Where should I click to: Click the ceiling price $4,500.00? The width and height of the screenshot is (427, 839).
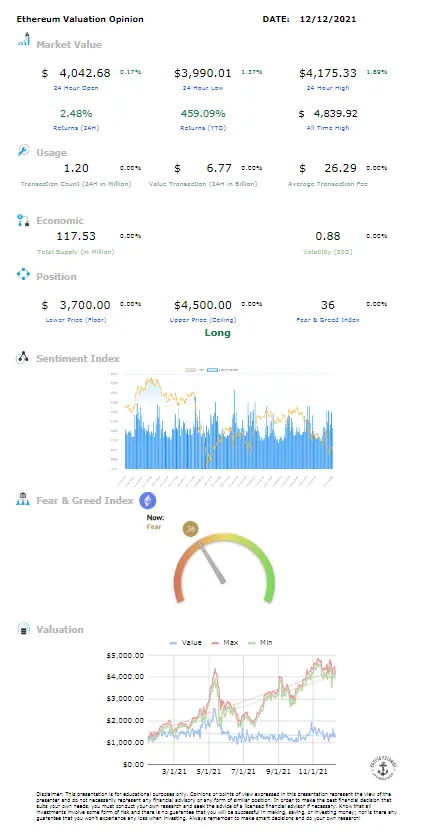click(203, 305)
